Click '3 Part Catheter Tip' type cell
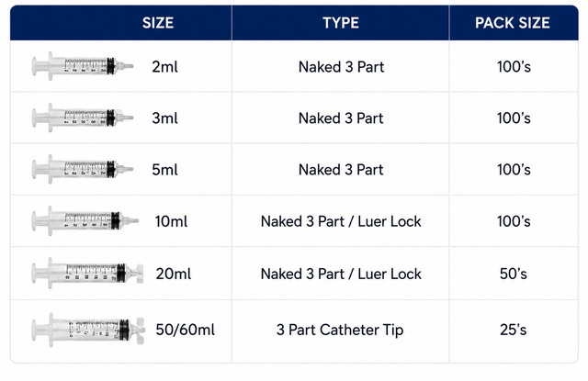Viewport: 588px width, 381px height. tap(340, 330)
